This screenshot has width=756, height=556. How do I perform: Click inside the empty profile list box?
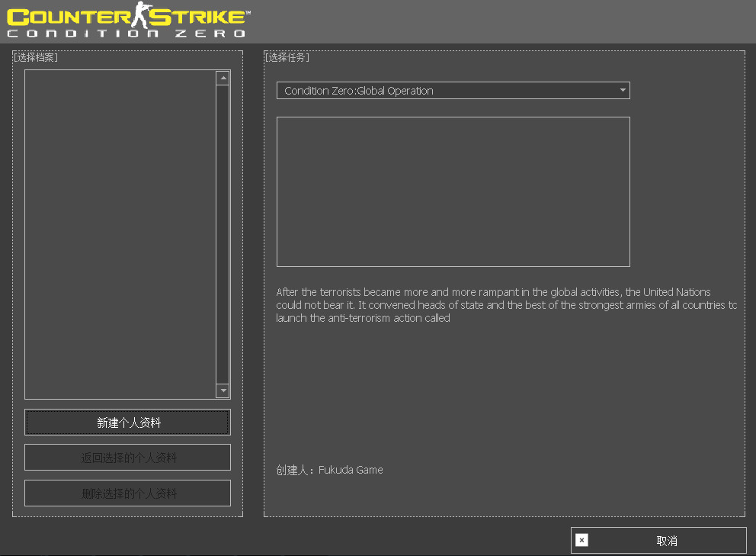coord(122,229)
